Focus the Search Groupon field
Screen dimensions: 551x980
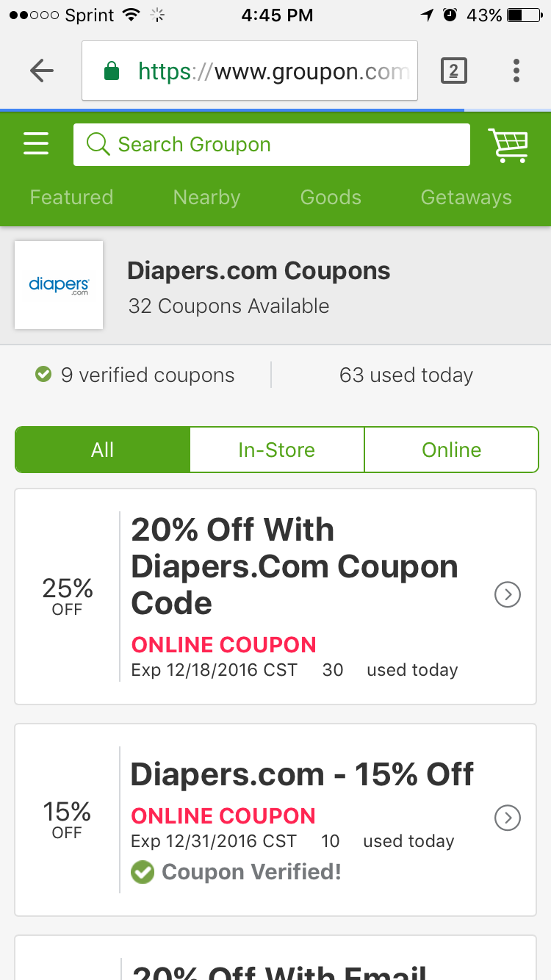[272, 144]
